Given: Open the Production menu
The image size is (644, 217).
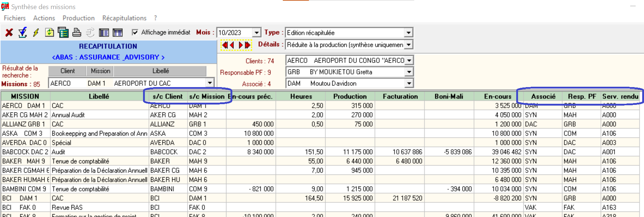Looking at the screenshot, I should pyautogui.click(x=78, y=18).
